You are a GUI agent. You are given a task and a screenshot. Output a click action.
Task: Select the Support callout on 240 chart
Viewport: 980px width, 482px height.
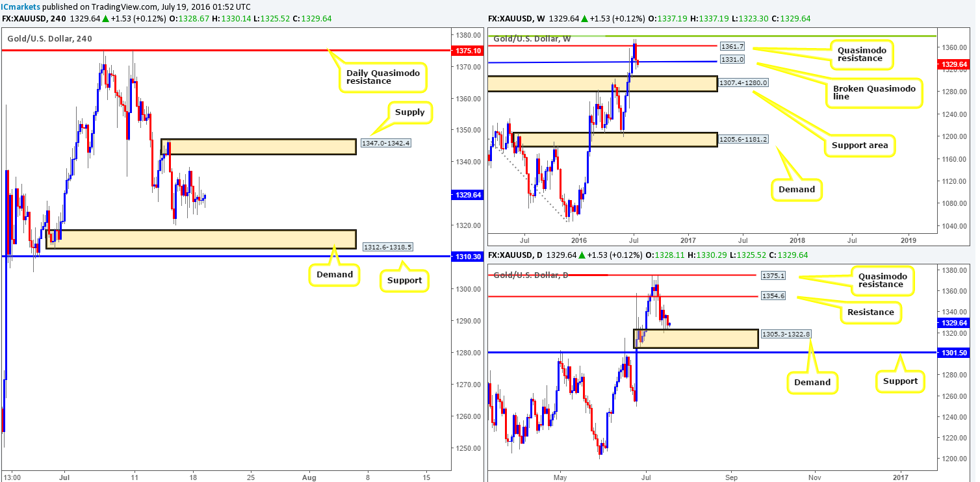[404, 281]
